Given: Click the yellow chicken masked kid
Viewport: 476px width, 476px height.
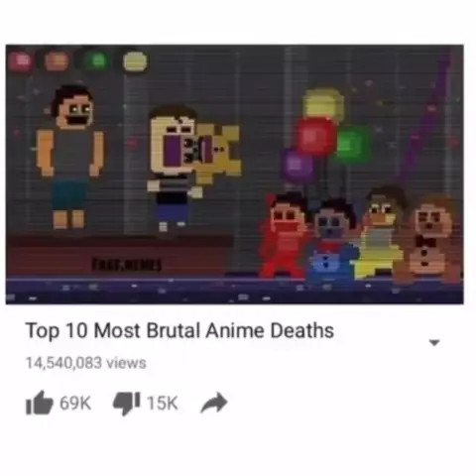Looking at the screenshot, I should click(381, 232).
